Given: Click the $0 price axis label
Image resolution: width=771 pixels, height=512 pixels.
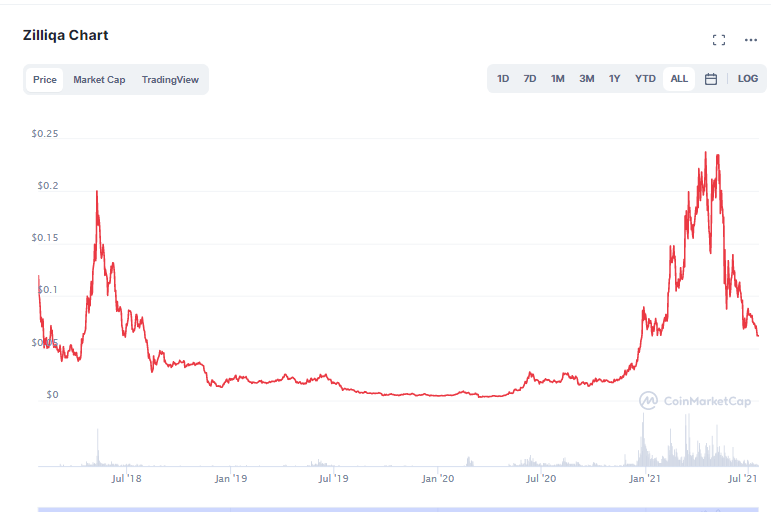Looking at the screenshot, I should coord(52,395).
